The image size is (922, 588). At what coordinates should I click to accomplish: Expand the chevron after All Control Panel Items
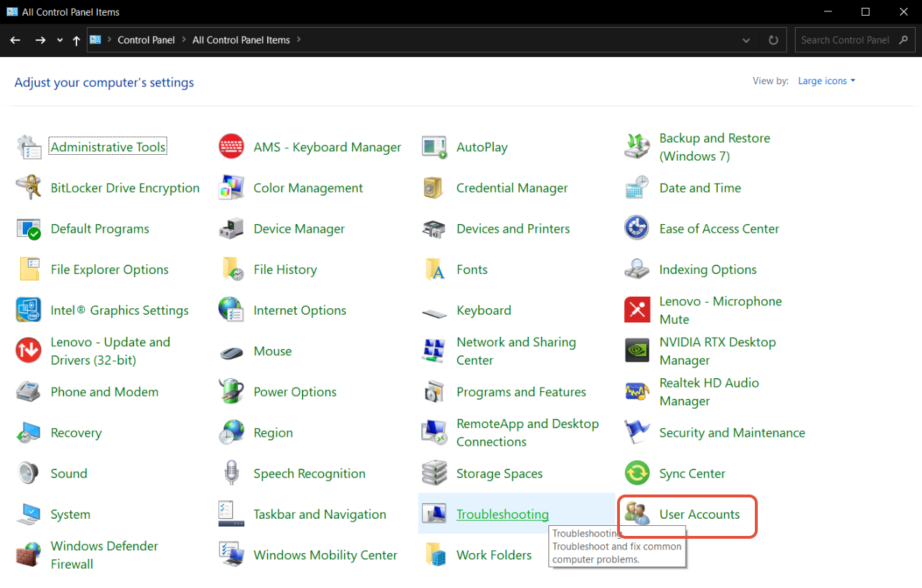pyautogui.click(x=299, y=40)
